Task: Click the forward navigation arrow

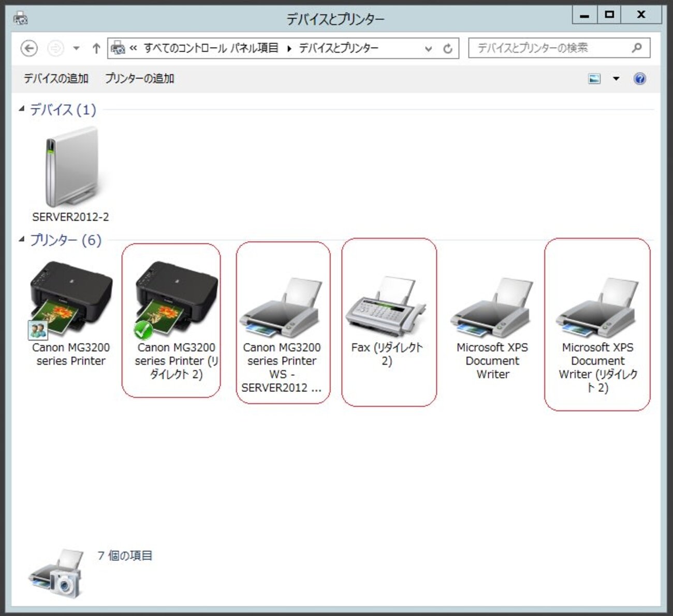Action: pos(55,49)
